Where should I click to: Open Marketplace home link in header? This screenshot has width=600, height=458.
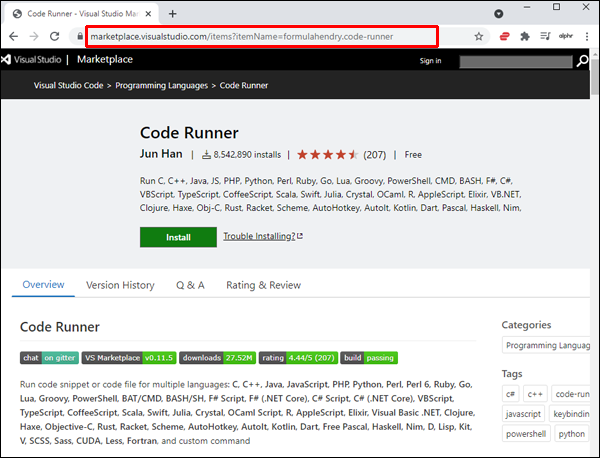[105, 59]
